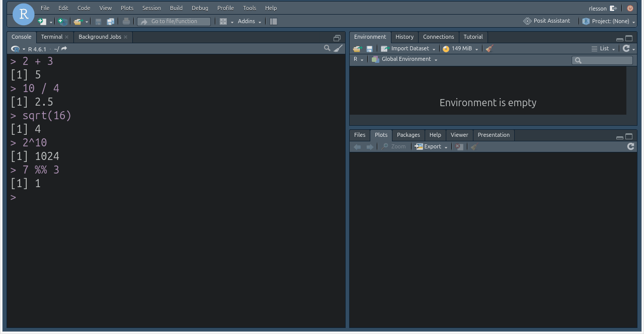This screenshot has height=334, width=644.
Task: Search console output magnifier icon
Action: point(327,48)
